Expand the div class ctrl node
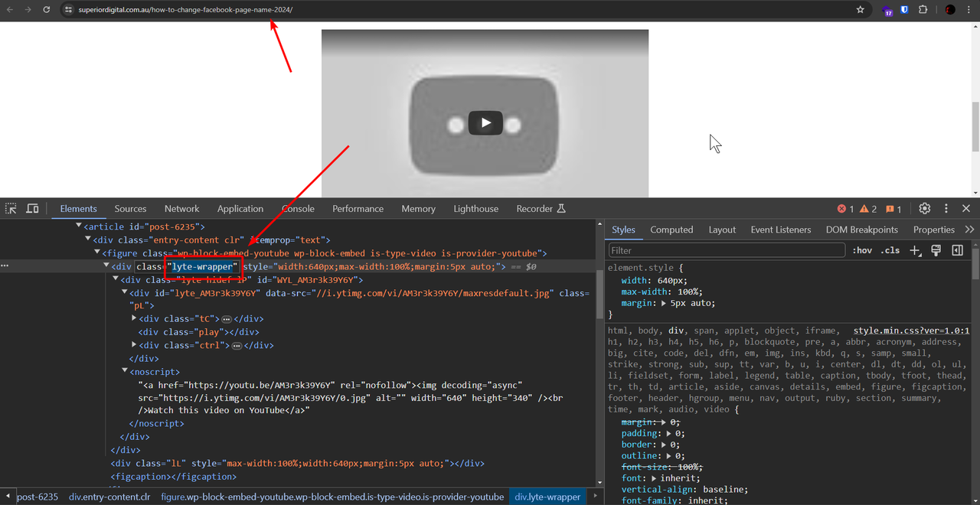The height and width of the screenshot is (505, 980). click(134, 345)
